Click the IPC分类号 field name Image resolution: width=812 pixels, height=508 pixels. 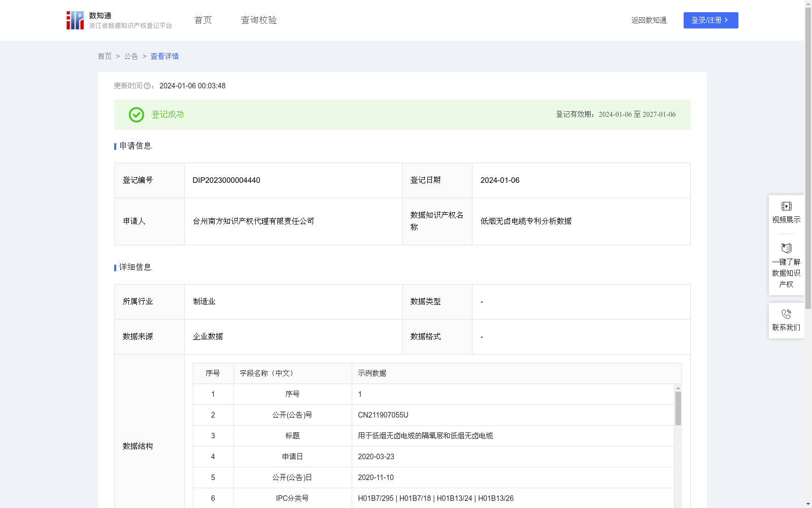(292, 498)
